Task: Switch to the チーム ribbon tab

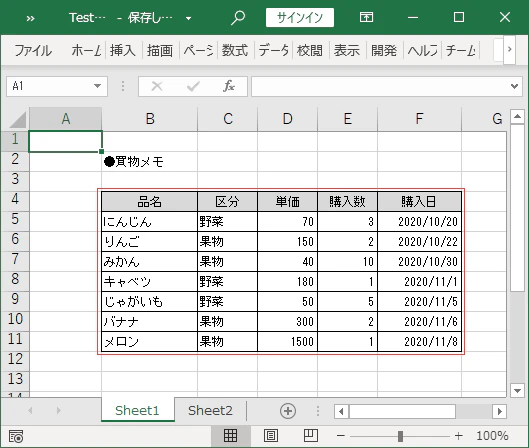Action: 461,51
